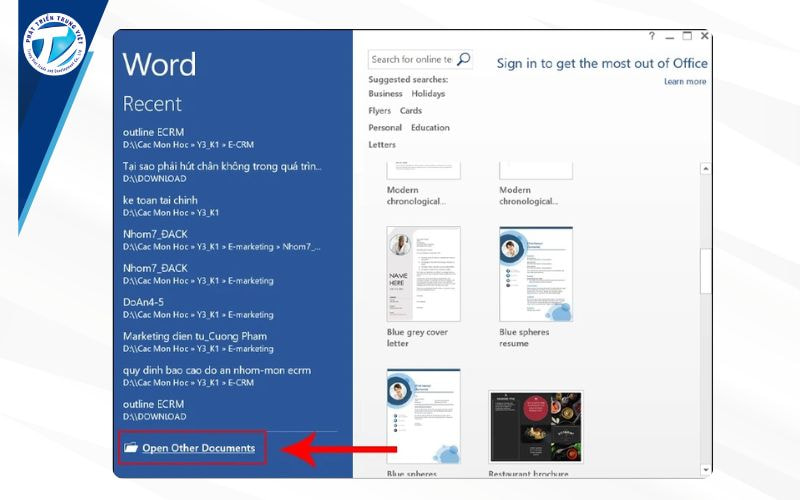This screenshot has width=800, height=500.
Task: Sign in to get the most out of Office
Action: (x=601, y=63)
